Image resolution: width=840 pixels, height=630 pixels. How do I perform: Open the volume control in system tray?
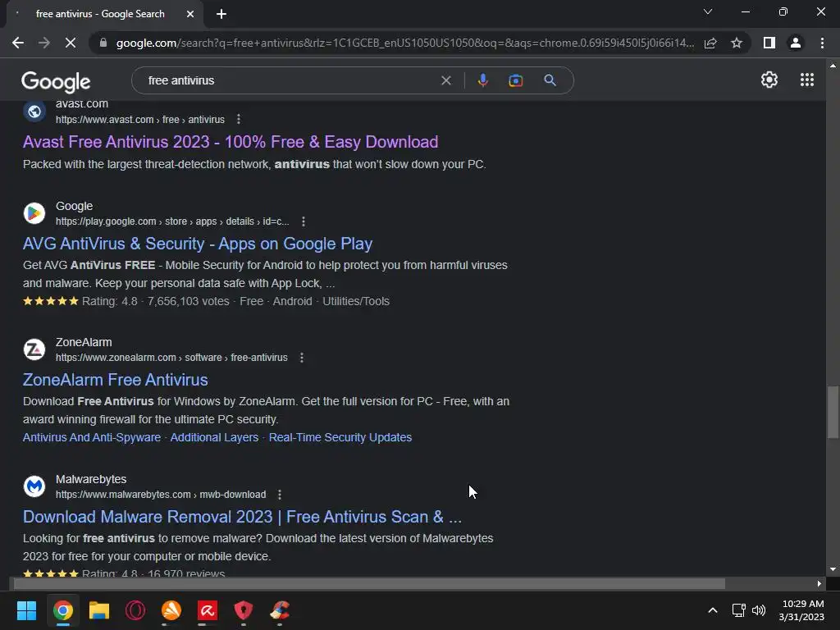click(x=759, y=610)
